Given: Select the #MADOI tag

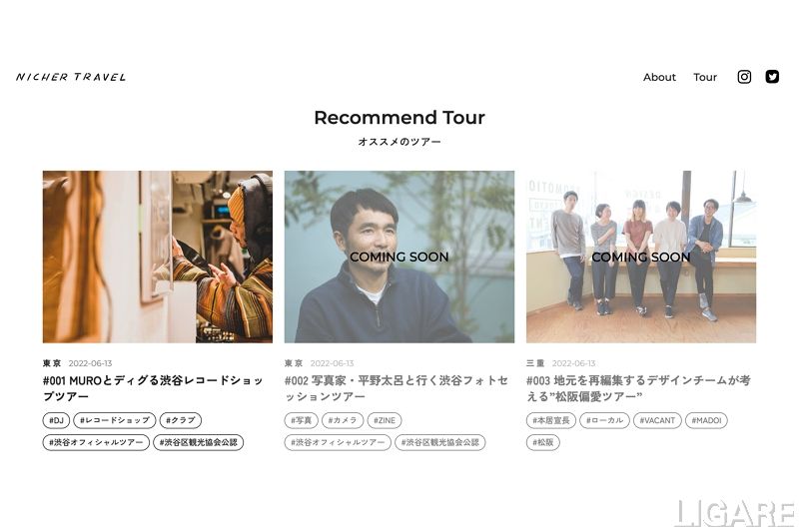Looking at the screenshot, I should click(x=706, y=420).
